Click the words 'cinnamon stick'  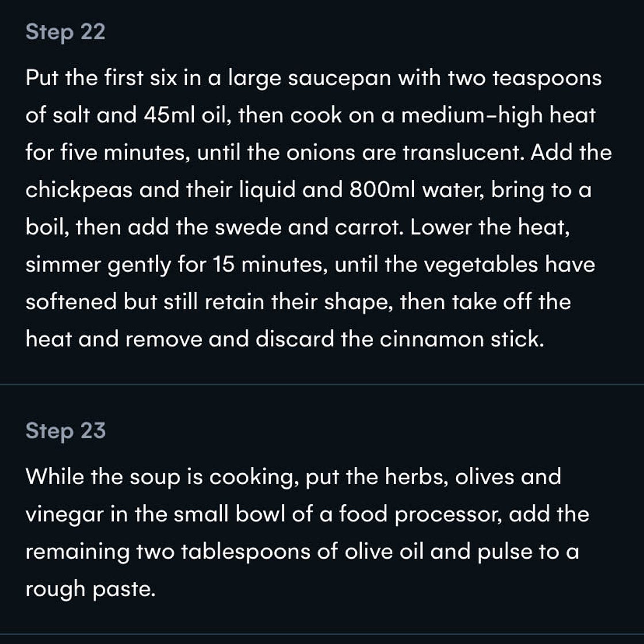[462, 339]
